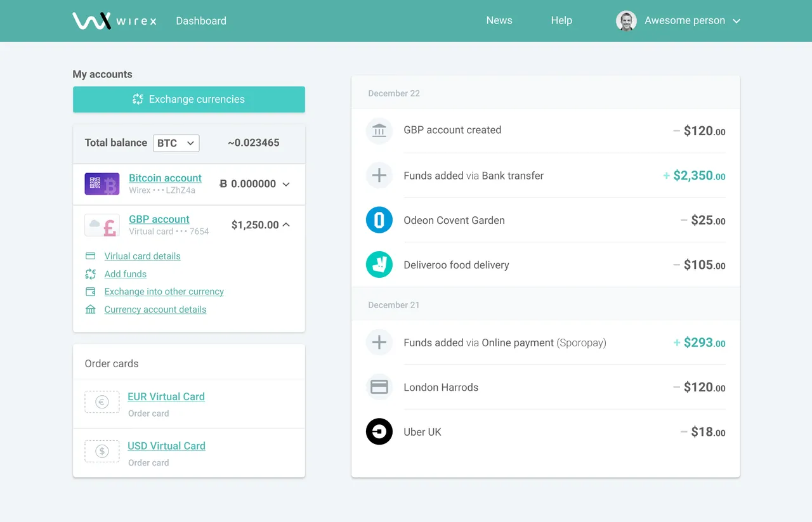Image resolution: width=812 pixels, height=522 pixels.
Task: Click Exchange into other currency link
Action: coord(164,292)
